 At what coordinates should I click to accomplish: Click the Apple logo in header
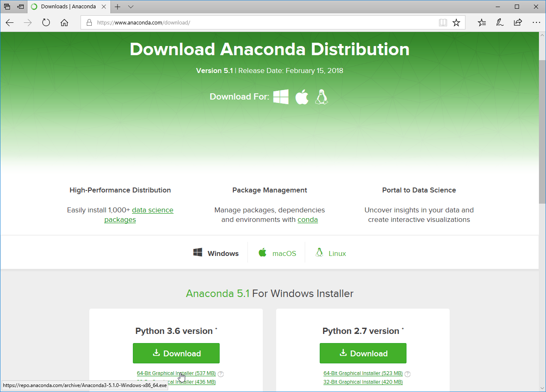tap(302, 97)
